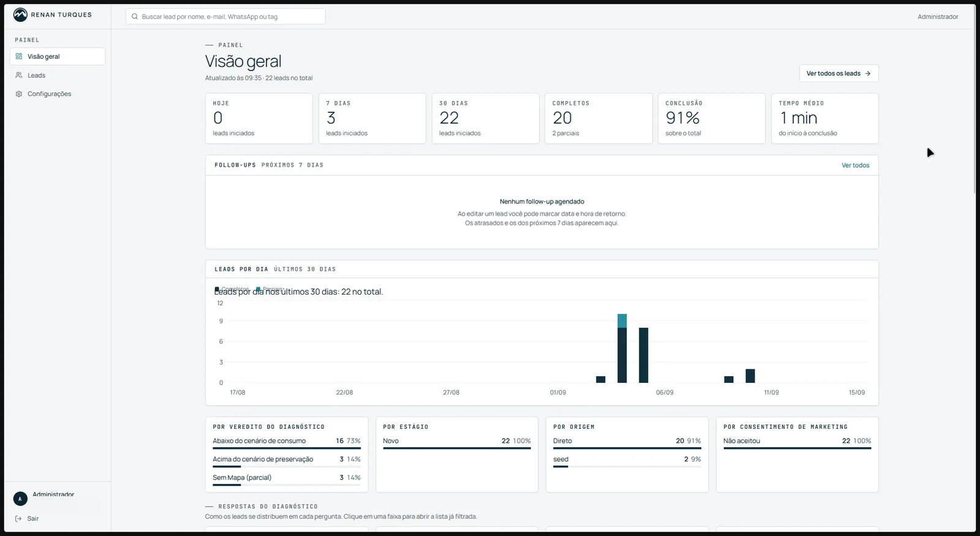Click the seed origin progress bar
The image size is (980, 536).
(x=627, y=467)
